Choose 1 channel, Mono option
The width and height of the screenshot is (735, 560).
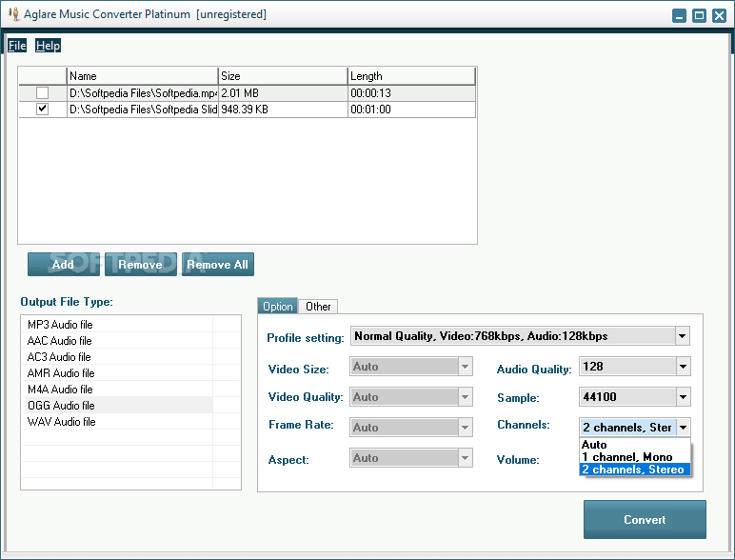pyautogui.click(x=635, y=457)
